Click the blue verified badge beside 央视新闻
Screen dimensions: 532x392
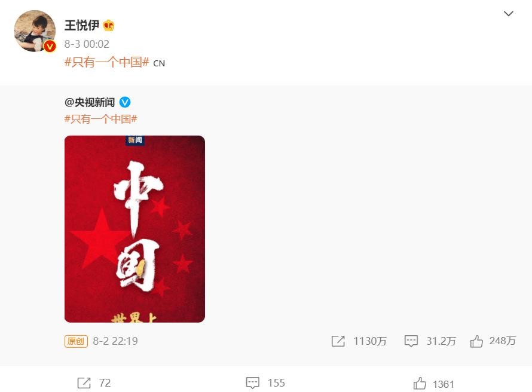tap(125, 102)
